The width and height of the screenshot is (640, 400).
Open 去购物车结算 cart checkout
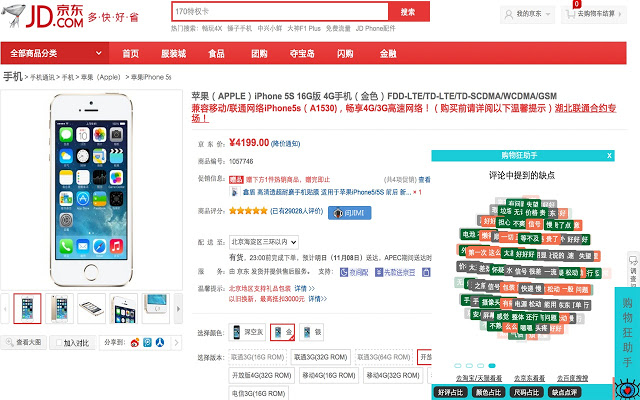tap(593, 14)
